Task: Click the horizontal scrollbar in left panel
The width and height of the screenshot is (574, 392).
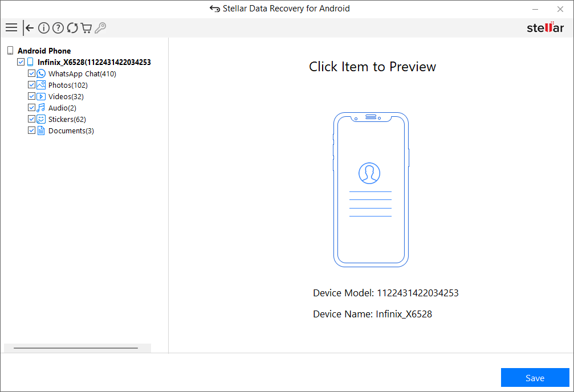Action: click(x=76, y=348)
